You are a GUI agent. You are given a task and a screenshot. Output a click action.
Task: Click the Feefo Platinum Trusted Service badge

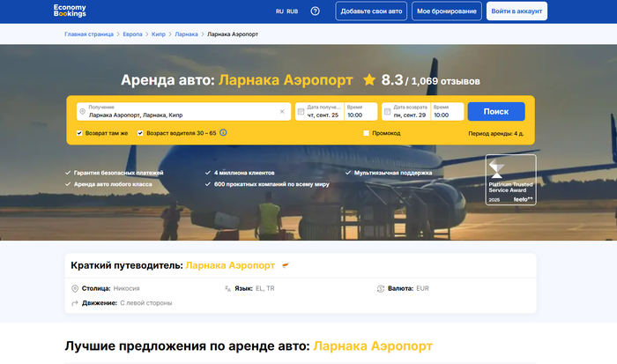click(510, 180)
